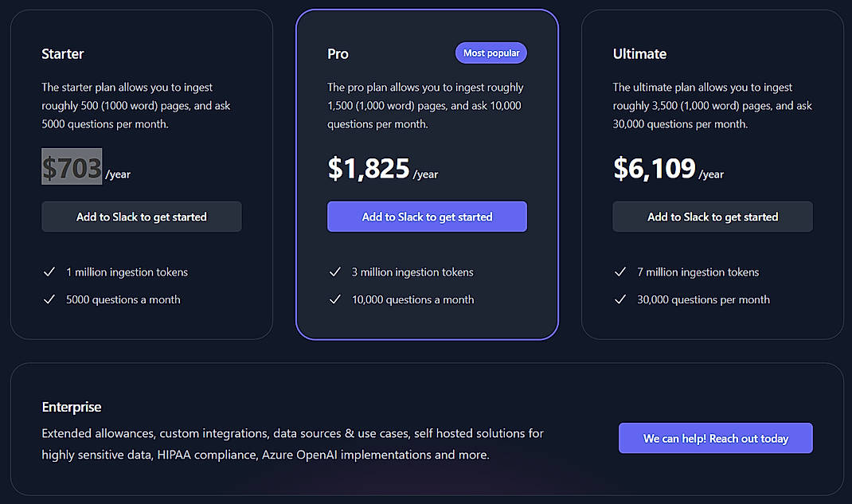Select the Ultimate plan heading

(639, 53)
